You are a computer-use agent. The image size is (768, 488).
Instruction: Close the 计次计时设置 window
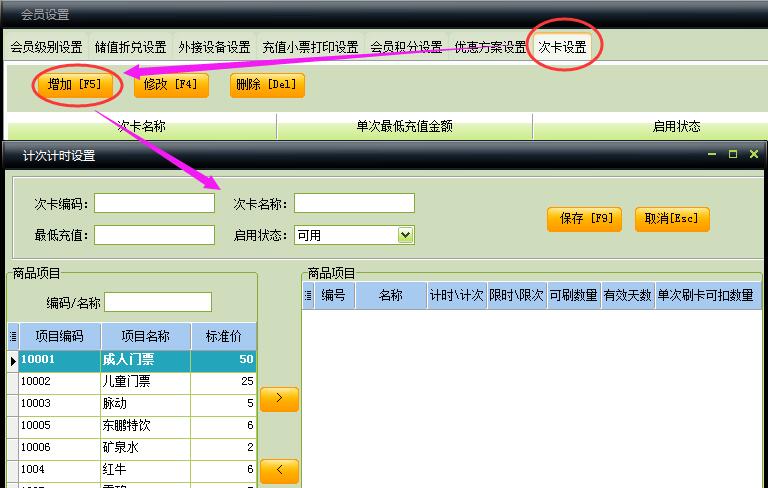click(x=754, y=154)
